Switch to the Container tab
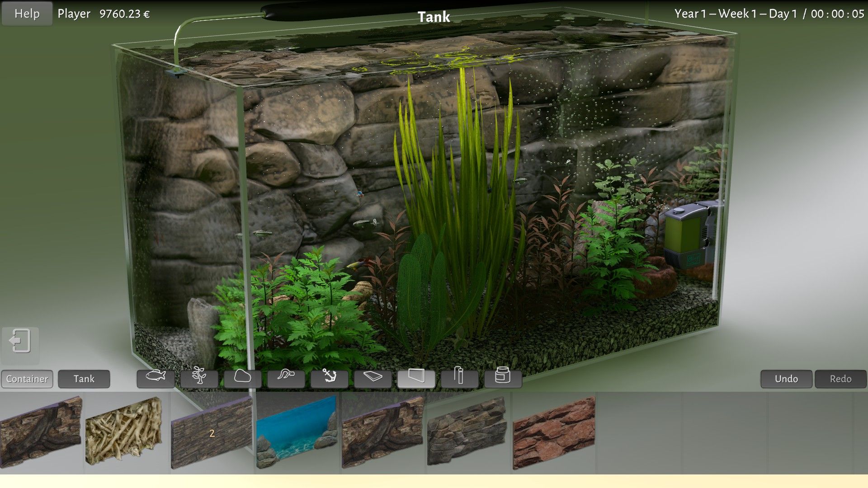The image size is (868, 488). [x=27, y=379]
